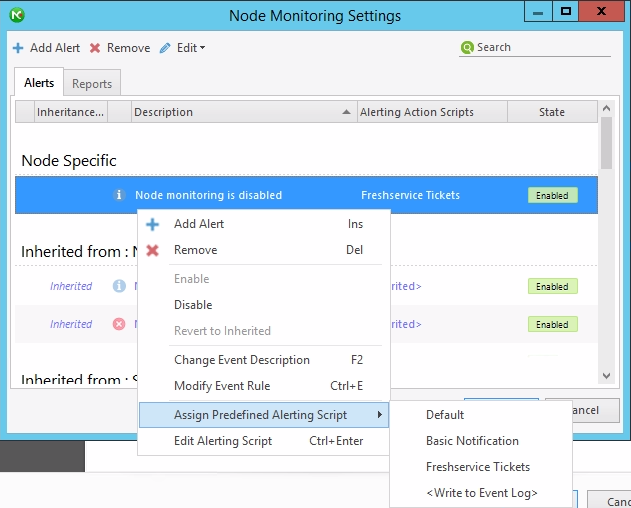Select Disable from the context menu

point(264,305)
